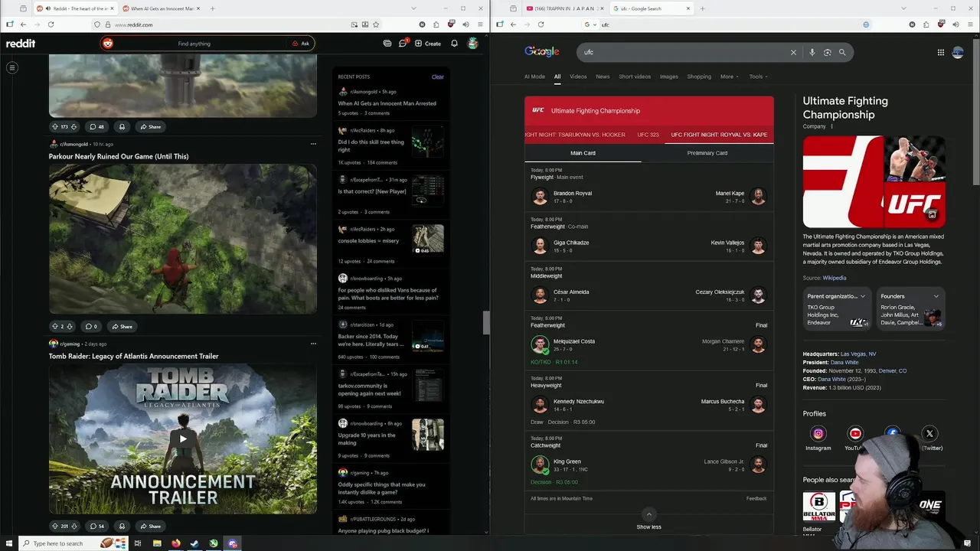The width and height of the screenshot is (980, 551).
Task: Open the 48 comments on top post
Action: [96, 127]
